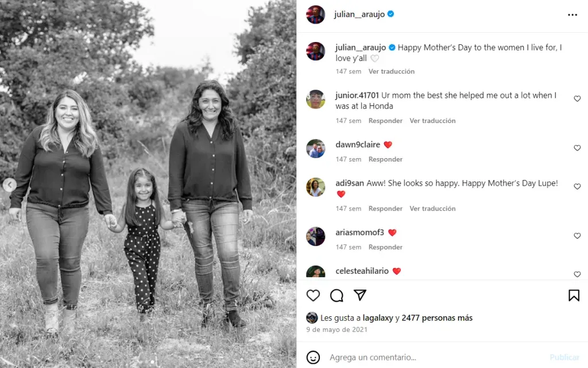Like dawn9claire's comment
Image resolution: width=588 pixels, height=368 pixels.
(577, 148)
